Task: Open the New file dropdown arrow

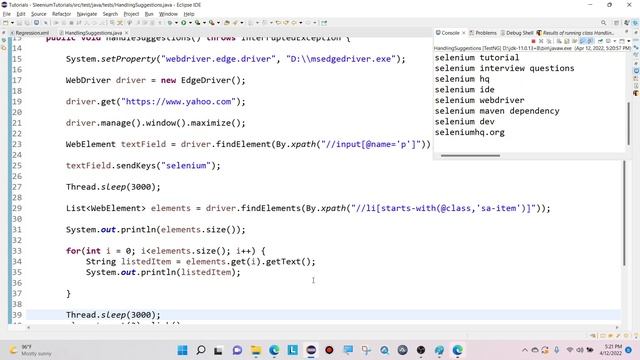Action: pos(12,23)
